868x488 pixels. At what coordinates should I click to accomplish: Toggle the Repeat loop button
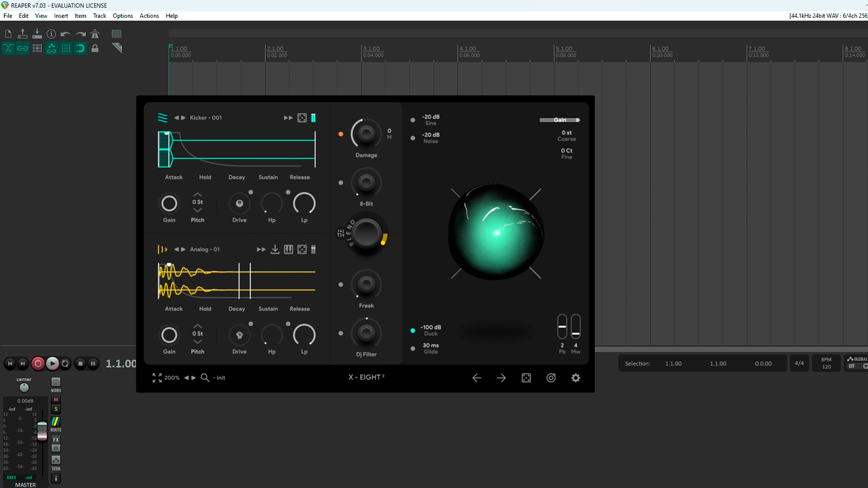(x=65, y=363)
